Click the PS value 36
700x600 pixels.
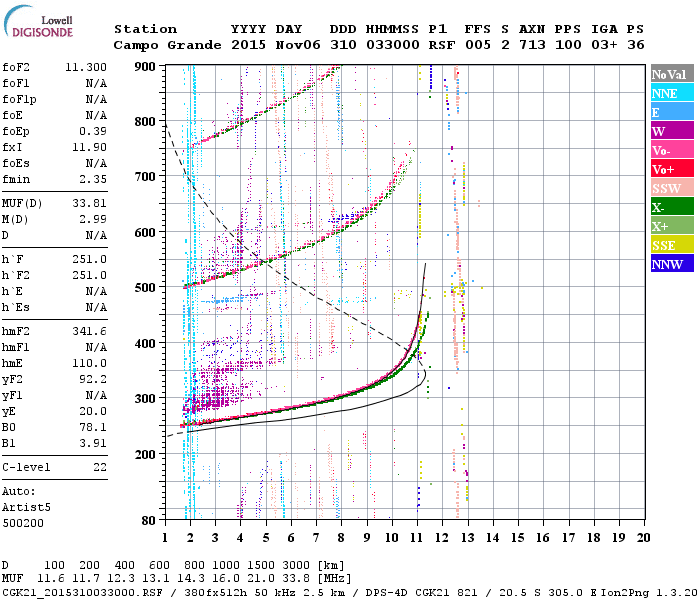click(636, 45)
